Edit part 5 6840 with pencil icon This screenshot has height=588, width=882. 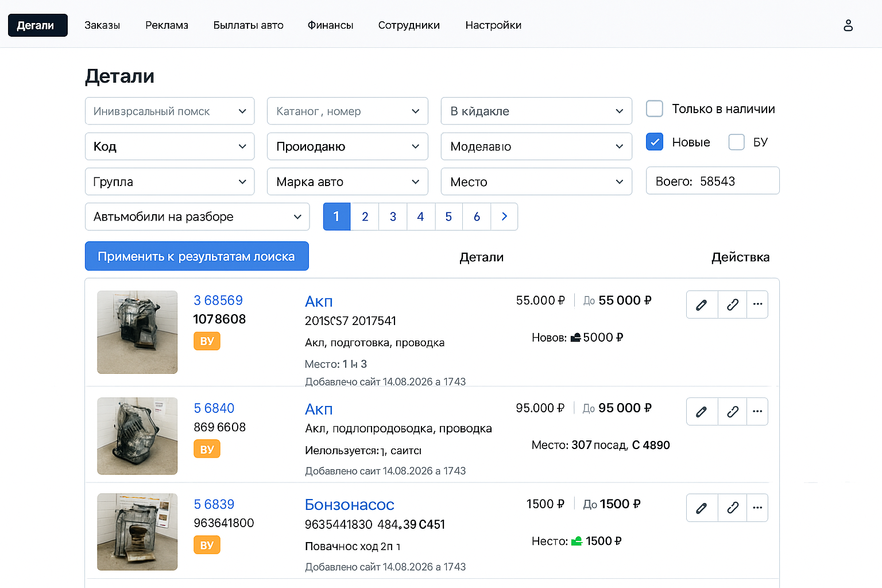(702, 412)
